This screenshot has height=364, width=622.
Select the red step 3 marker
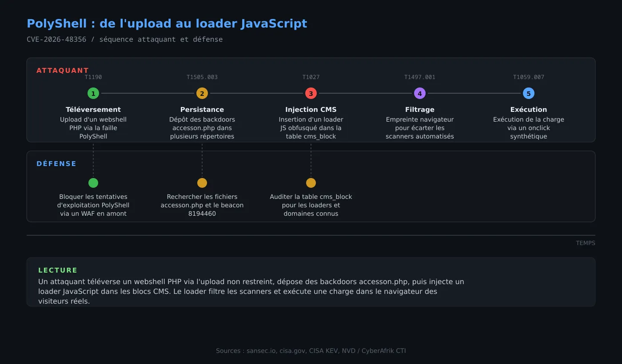pyautogui.click(x=311, y=93)
